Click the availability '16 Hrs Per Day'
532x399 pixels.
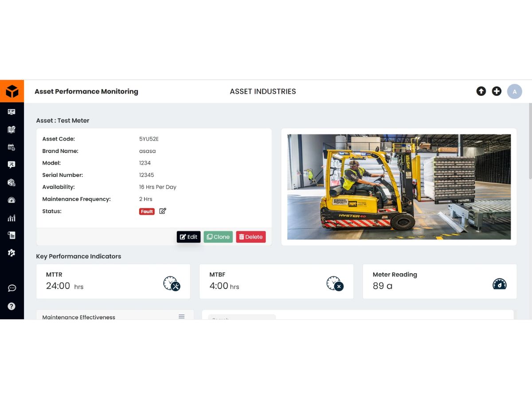[x=158, y=187]
